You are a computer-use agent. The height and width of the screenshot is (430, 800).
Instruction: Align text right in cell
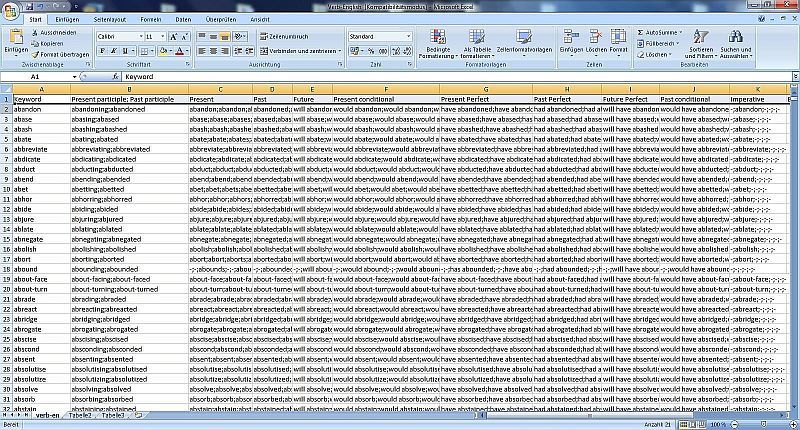[224, 51]
